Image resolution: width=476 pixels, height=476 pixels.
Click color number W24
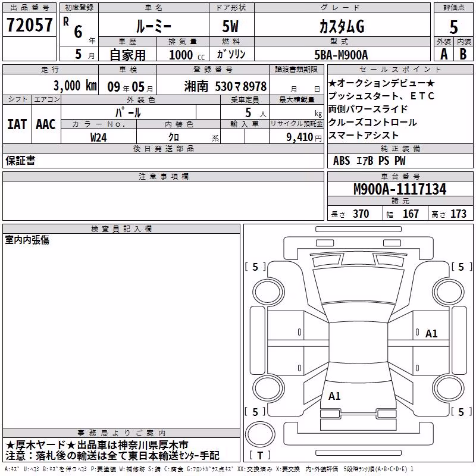tap(98, 137)
